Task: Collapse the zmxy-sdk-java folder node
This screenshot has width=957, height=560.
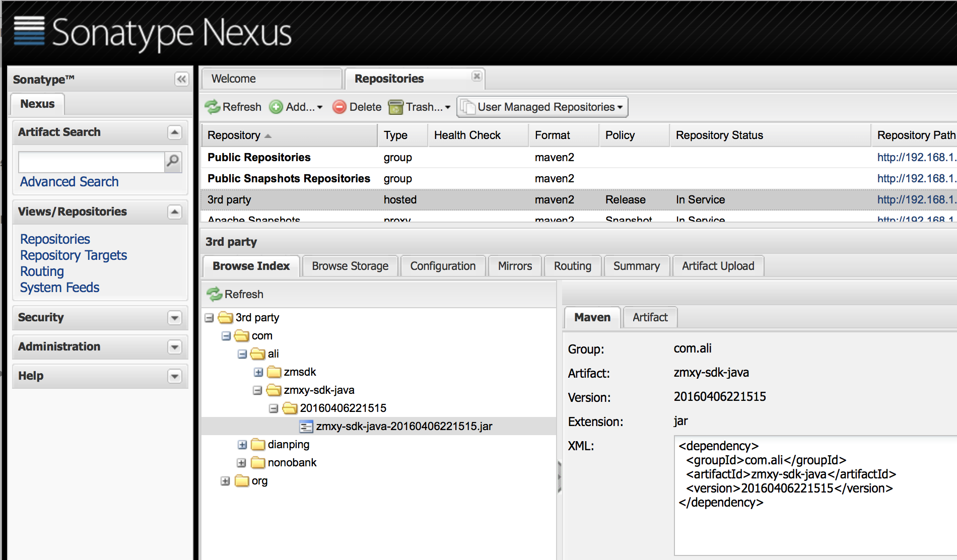Action: (257, 390)
